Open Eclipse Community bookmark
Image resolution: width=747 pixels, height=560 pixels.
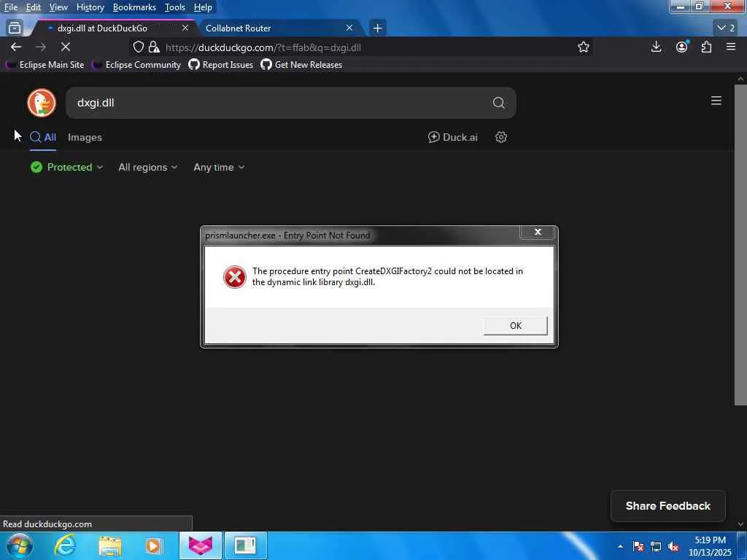(136, 65)
